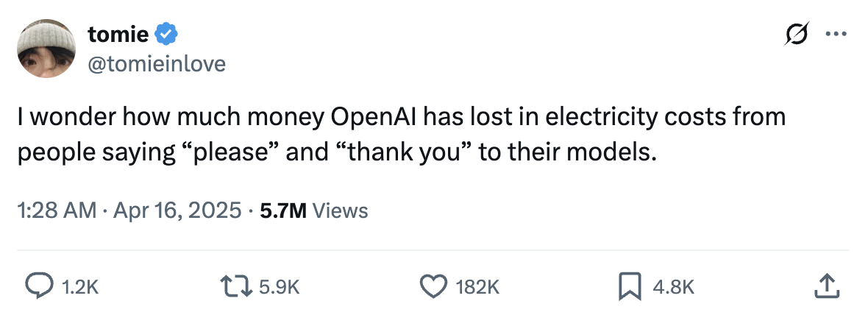View analytics via the 5.7M Views label
The image size is (868, 315).
283,211
